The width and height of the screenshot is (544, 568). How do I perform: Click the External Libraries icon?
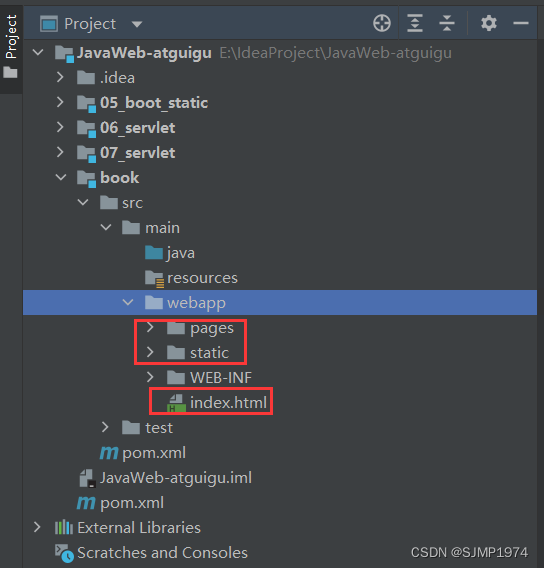pyautogui.click(x=64, y=528)
